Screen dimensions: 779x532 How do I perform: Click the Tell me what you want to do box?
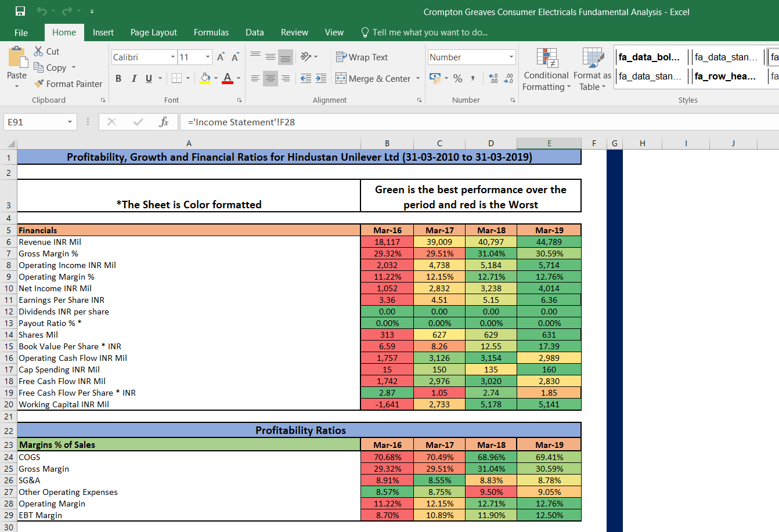coord(424,32)
